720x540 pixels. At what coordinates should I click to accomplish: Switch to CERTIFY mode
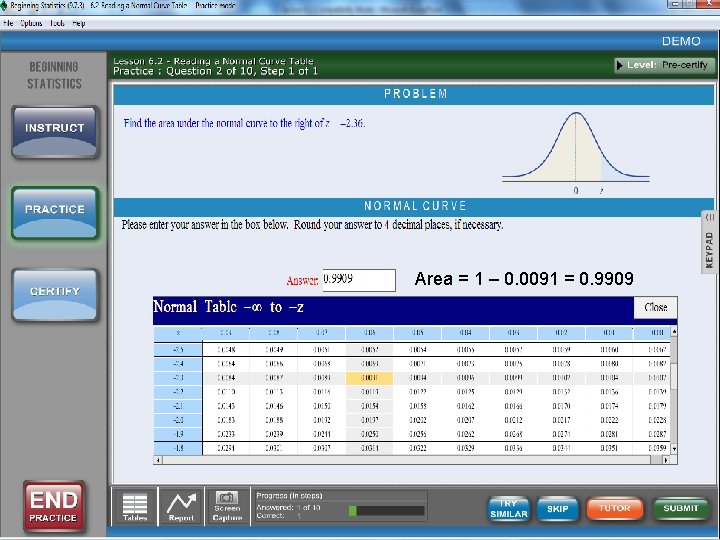click(x=55, y=295)
